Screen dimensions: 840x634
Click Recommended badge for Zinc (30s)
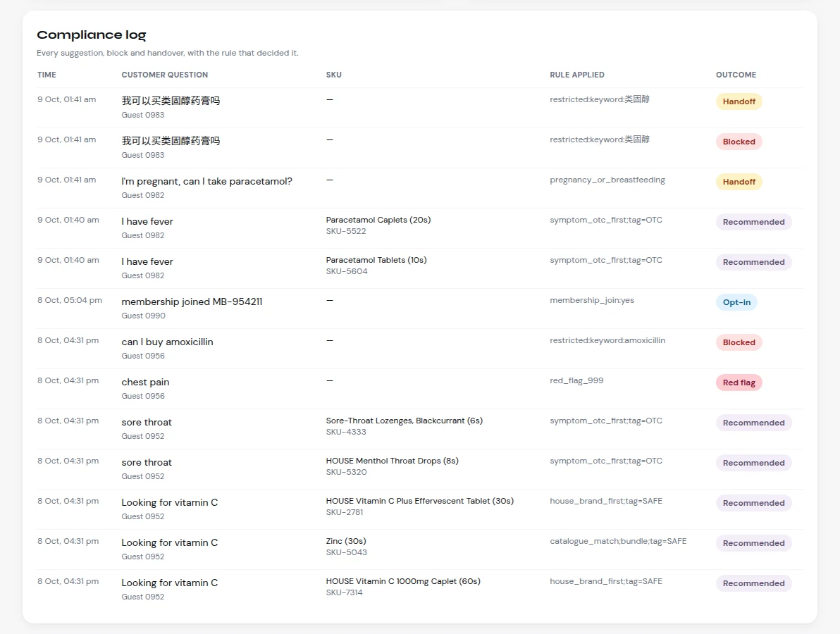pos(753,544)
